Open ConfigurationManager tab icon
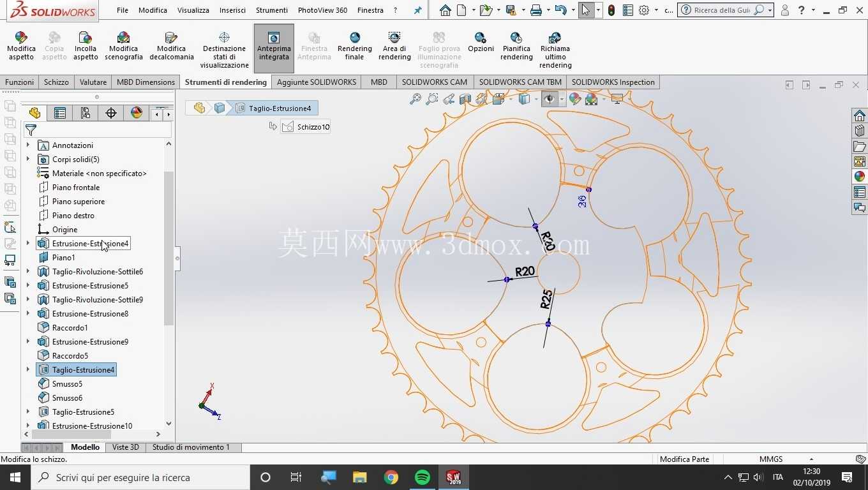The width and height of the screenshot is (868, 490). click(86, 113)
